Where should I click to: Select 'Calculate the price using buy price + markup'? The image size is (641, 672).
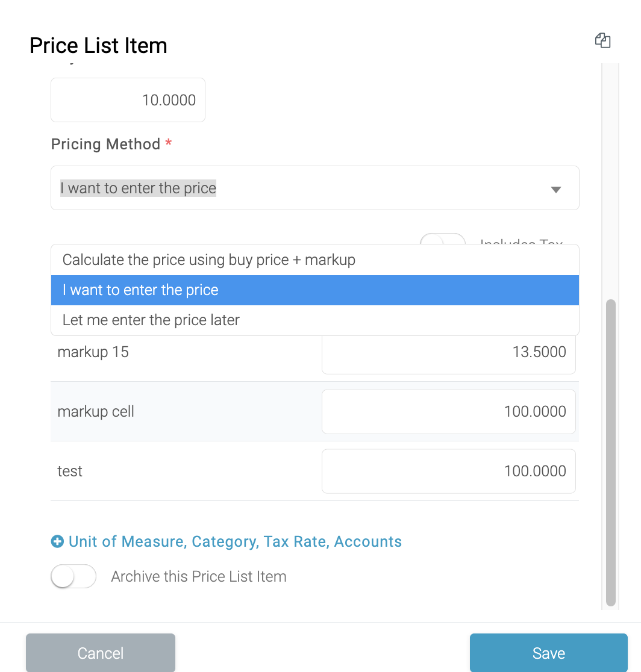[209, 260]
